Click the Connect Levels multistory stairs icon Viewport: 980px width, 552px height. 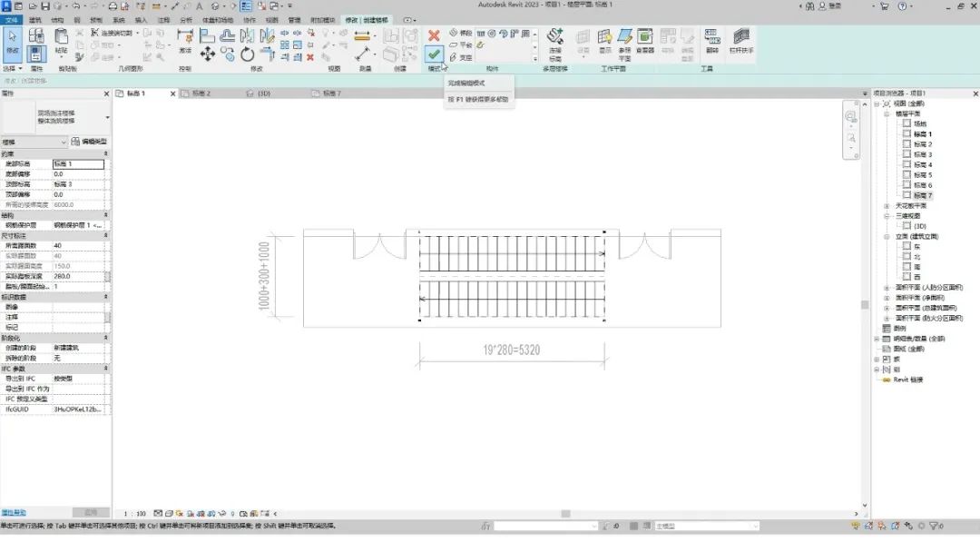pos(555,44)
